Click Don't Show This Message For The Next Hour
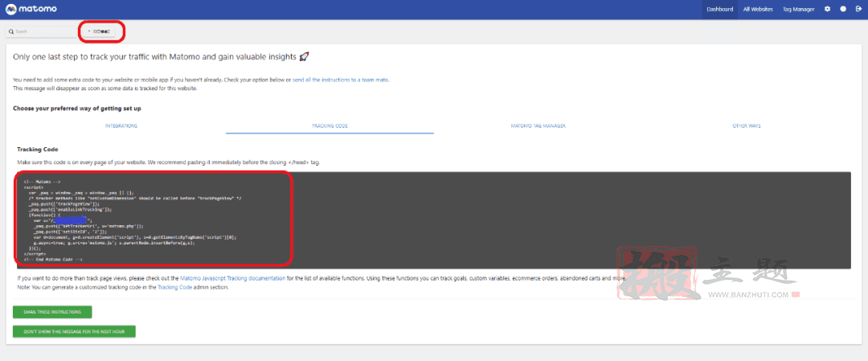This screenshot has height=361, width=868. coord(74,331)
